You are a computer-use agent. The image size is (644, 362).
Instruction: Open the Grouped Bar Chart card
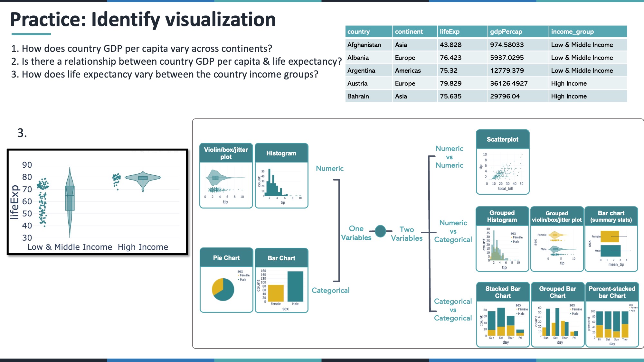point(558,315)
